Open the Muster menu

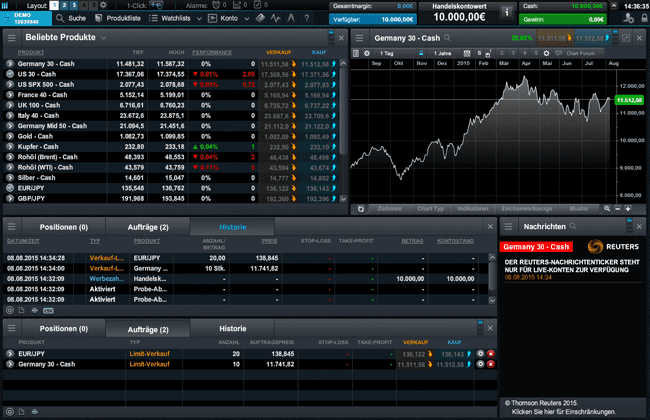click(x=579, y=209)
